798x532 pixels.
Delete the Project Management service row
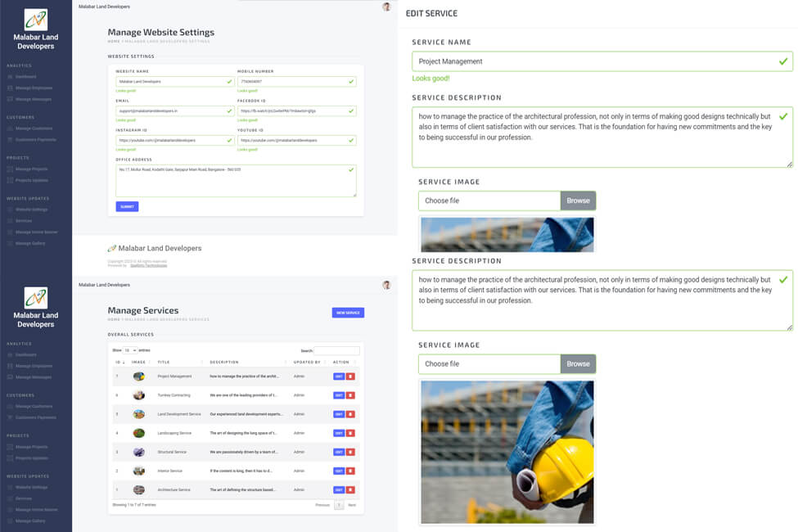[350, 376]
